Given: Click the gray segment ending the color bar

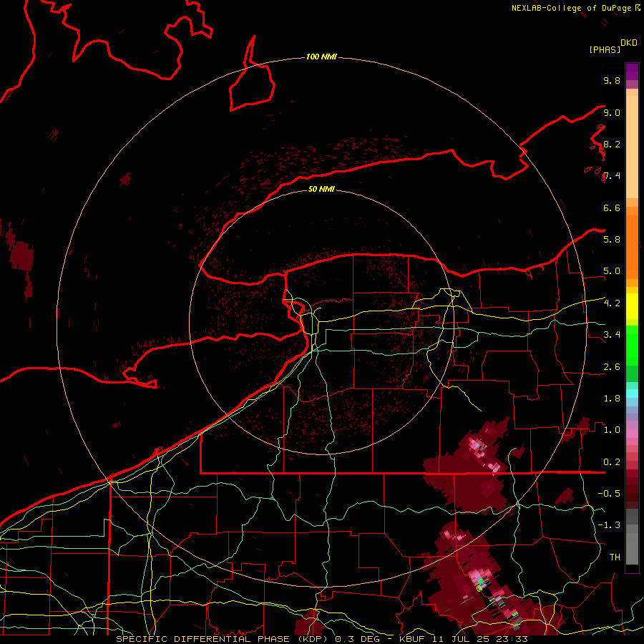Looking at the screenshot, I should [x=632, y=548].
